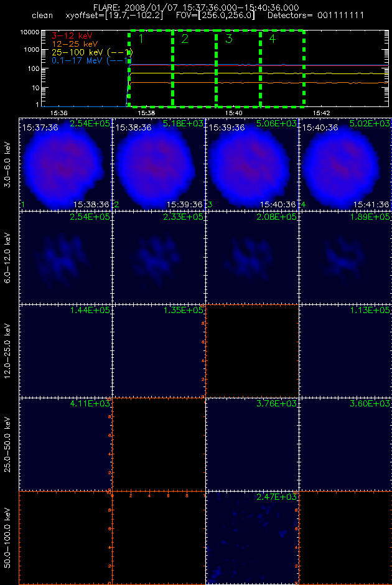Click the 15:41:36 end time label
392x585 pixels.
(371, 205)
